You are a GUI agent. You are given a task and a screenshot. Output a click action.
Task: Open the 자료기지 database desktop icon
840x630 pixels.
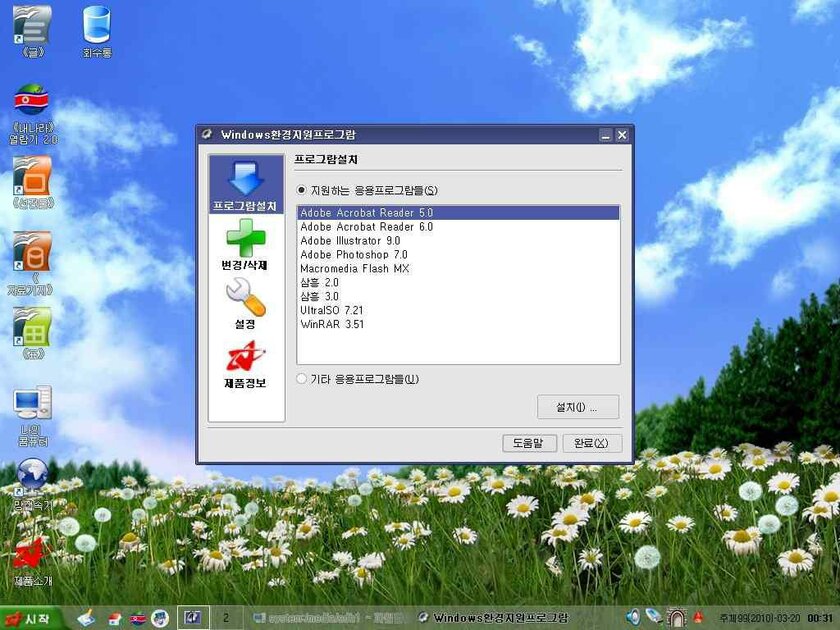pyautogui.click(x=32, y=264)
